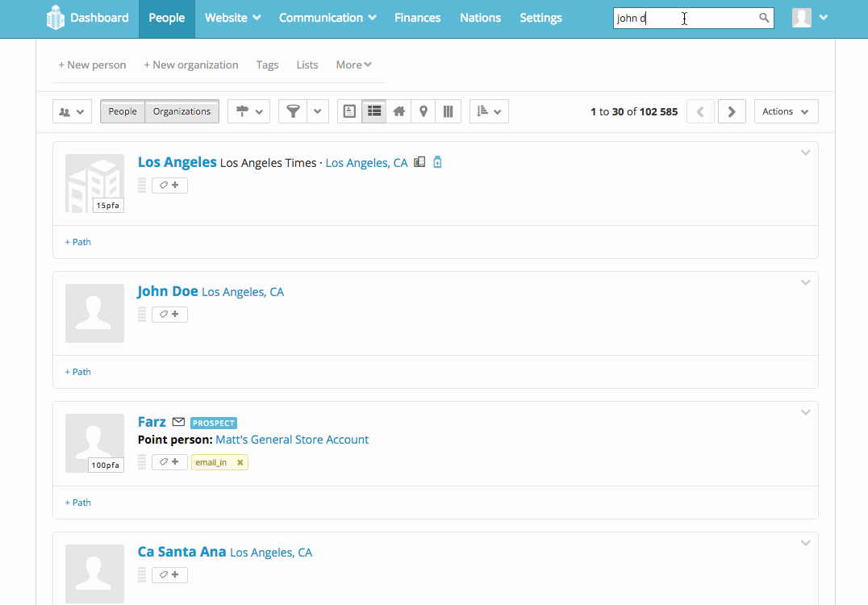868x605 pixels.
Task: Switch to household view house icon
Action: pos(399,111)
